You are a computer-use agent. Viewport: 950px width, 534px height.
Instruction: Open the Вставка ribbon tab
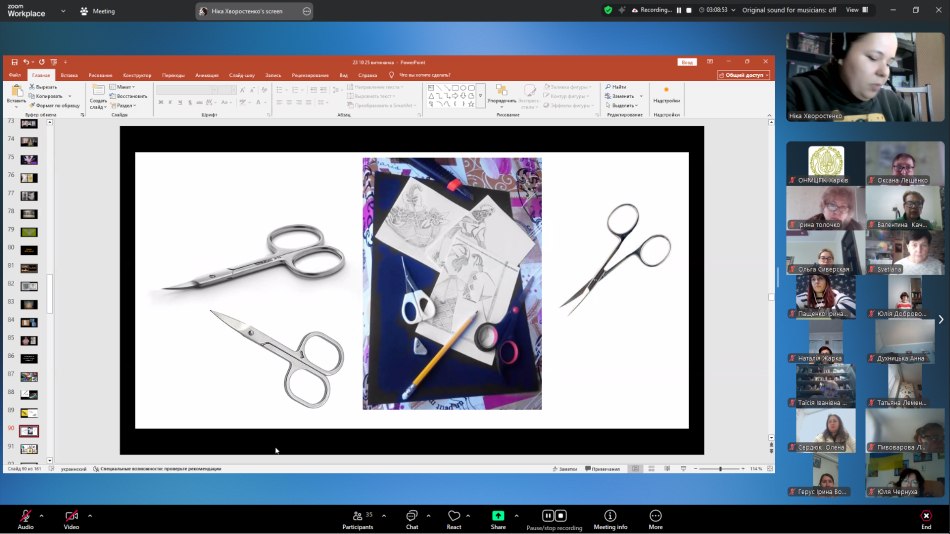coord(69,75)
